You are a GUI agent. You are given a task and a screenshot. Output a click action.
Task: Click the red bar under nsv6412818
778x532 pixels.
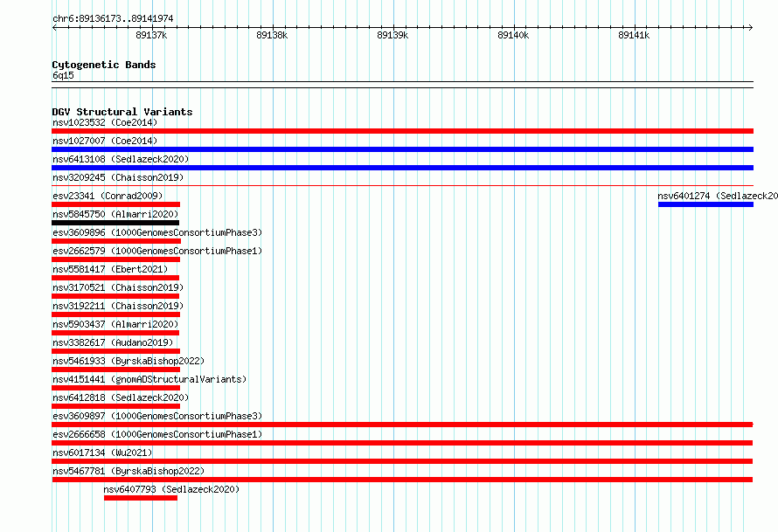pyautogui.click(x=115, y=406)
